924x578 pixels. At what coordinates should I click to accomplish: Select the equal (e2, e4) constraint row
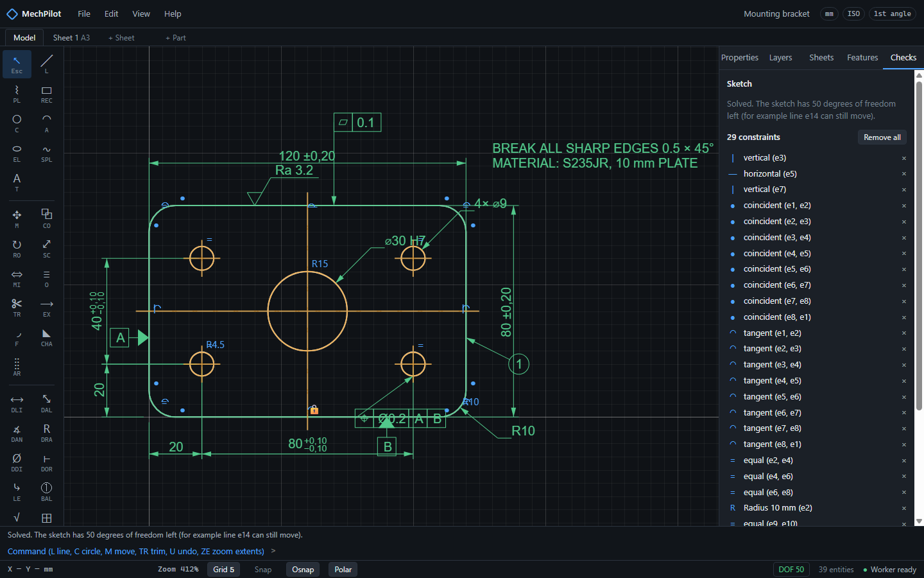(x=818, y=460)
